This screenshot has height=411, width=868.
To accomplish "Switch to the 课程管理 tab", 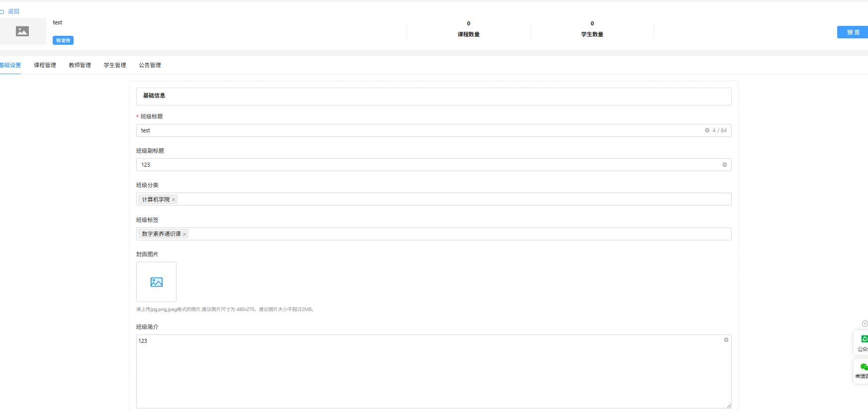I will point(45,65).
